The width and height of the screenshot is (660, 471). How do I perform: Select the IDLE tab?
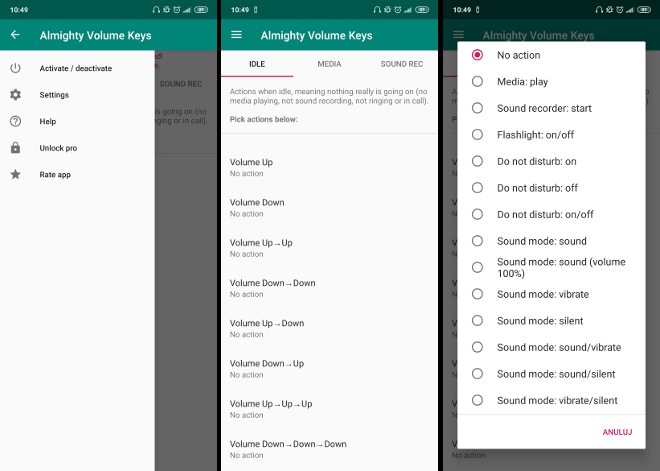pyautogui.click(x=257, y=64)
